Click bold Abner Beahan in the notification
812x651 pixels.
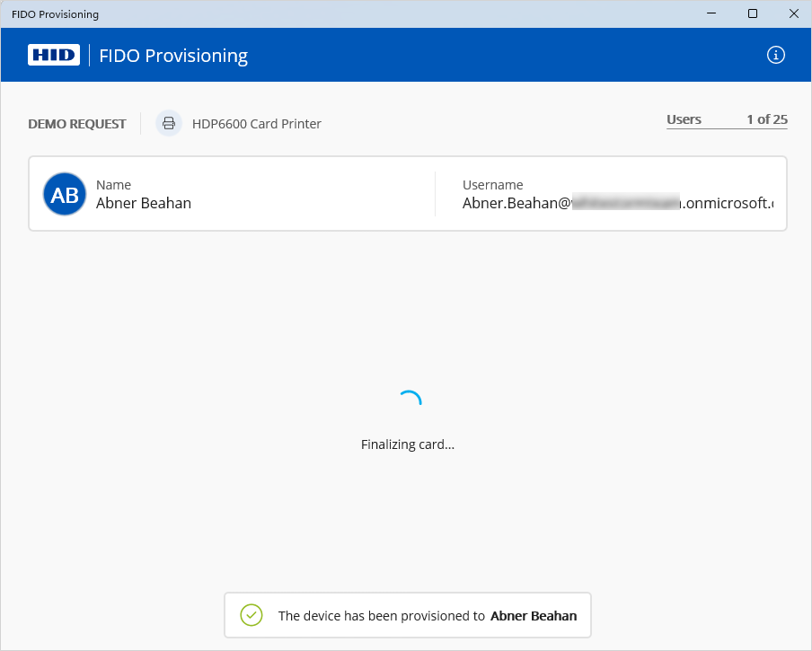(x=534, y=616)
